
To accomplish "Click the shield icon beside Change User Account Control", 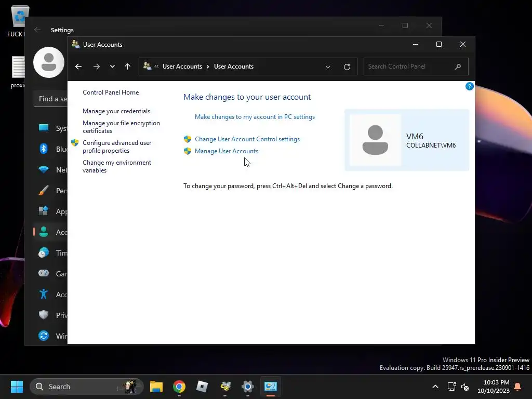I will pos(187,139).
